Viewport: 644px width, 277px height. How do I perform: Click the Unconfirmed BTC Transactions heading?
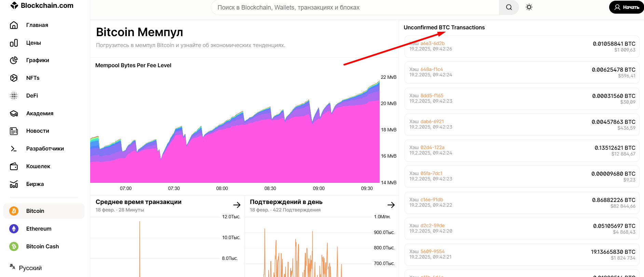tap(444, 27)
